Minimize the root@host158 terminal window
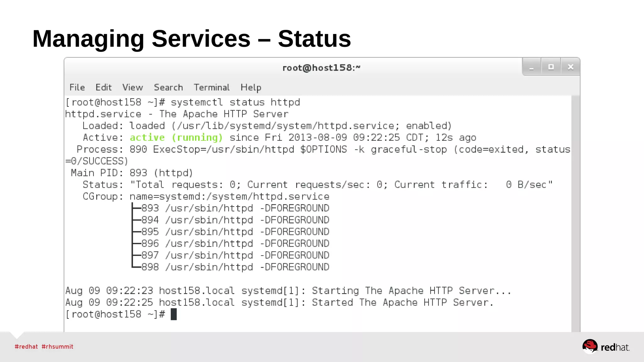Screen dimensions: 644x362 point(532,67)
